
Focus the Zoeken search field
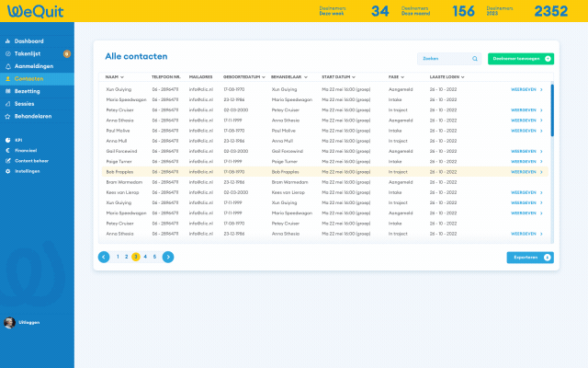pos(449,59)
